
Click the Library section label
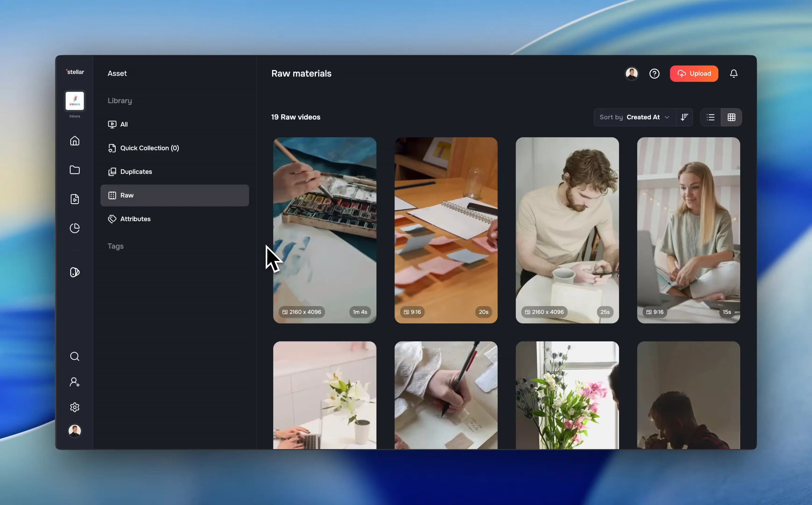[120, 101]
